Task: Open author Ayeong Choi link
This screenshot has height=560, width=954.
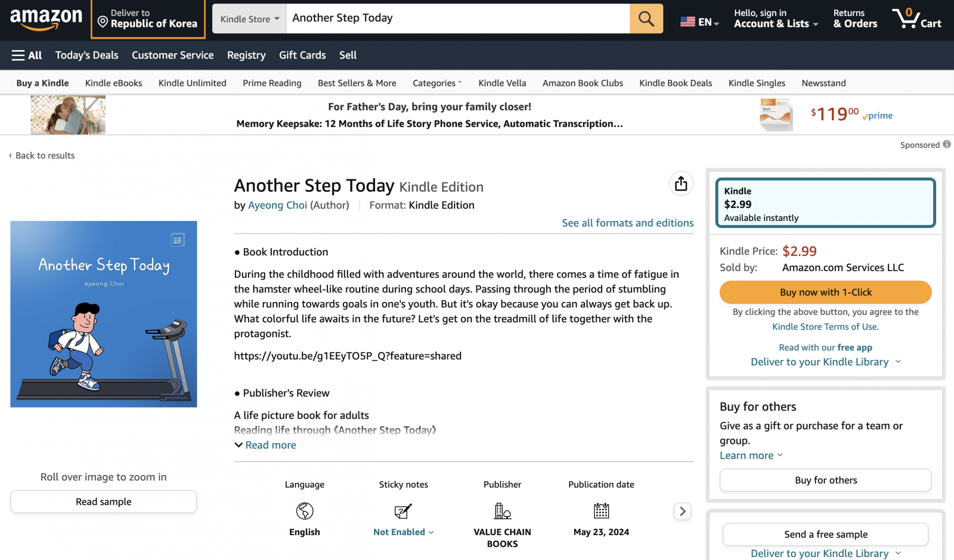Action: pos(277,205)
